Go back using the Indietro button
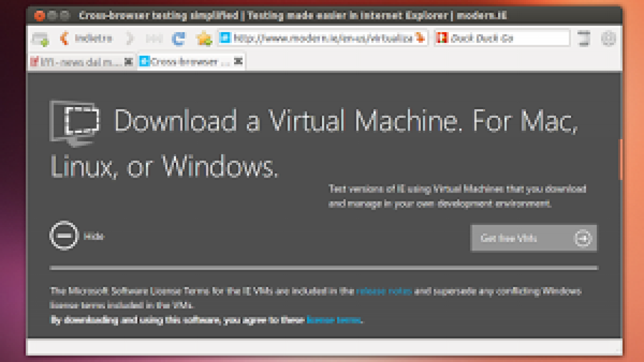The image size is (644, 362). [x=86, y=38]
